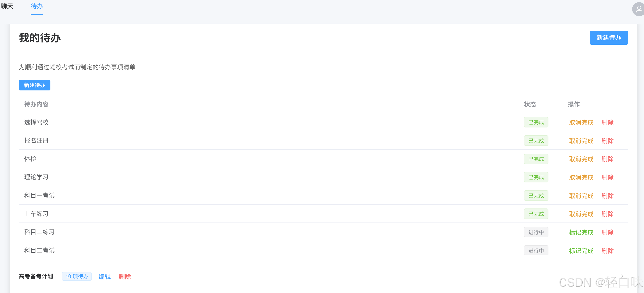
Task: Click the top-right 新建待办 button
Action: (608, 38)
